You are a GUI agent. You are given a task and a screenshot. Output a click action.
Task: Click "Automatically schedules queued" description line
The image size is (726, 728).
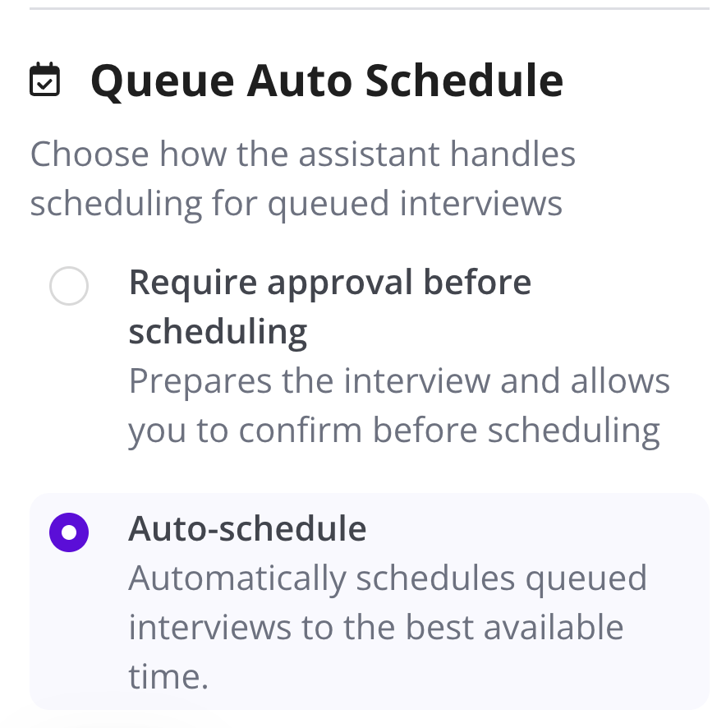388,578
